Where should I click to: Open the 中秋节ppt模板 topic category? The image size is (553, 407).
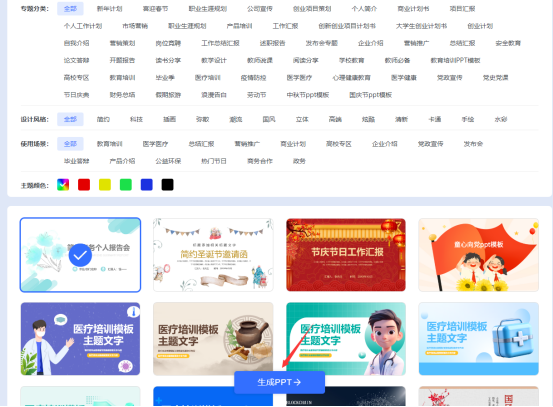[308, 95]
